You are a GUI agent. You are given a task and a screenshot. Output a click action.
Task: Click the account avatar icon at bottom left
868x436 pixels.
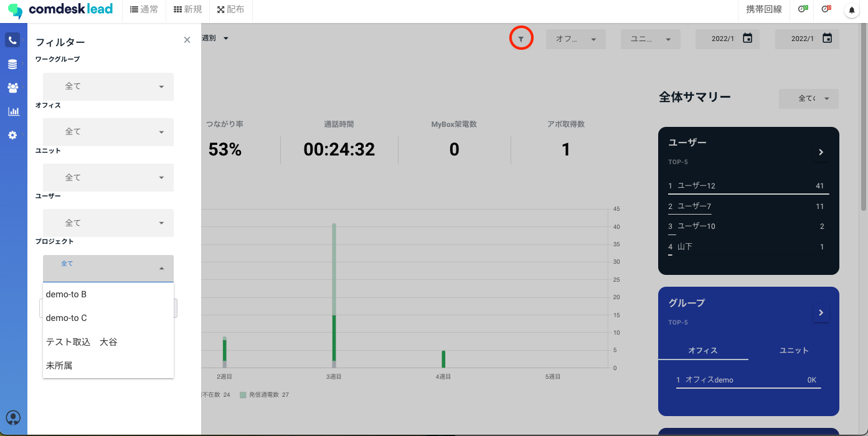click(12, 418)
